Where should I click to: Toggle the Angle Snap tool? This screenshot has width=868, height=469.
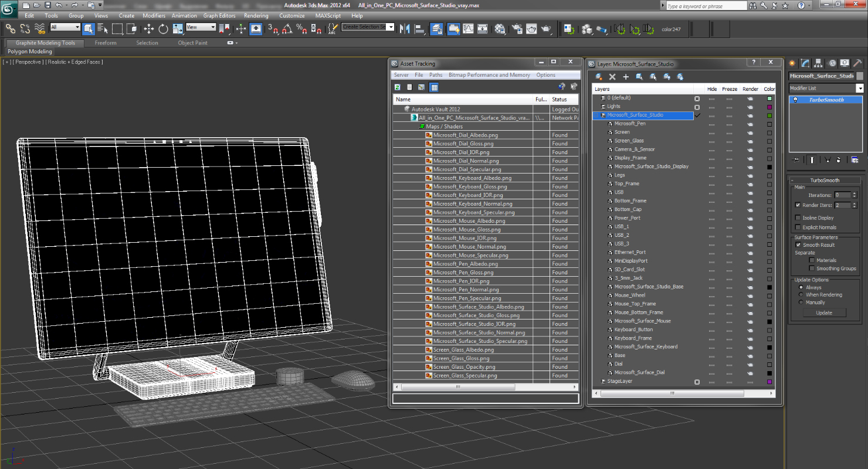click(x=287, y=28)
